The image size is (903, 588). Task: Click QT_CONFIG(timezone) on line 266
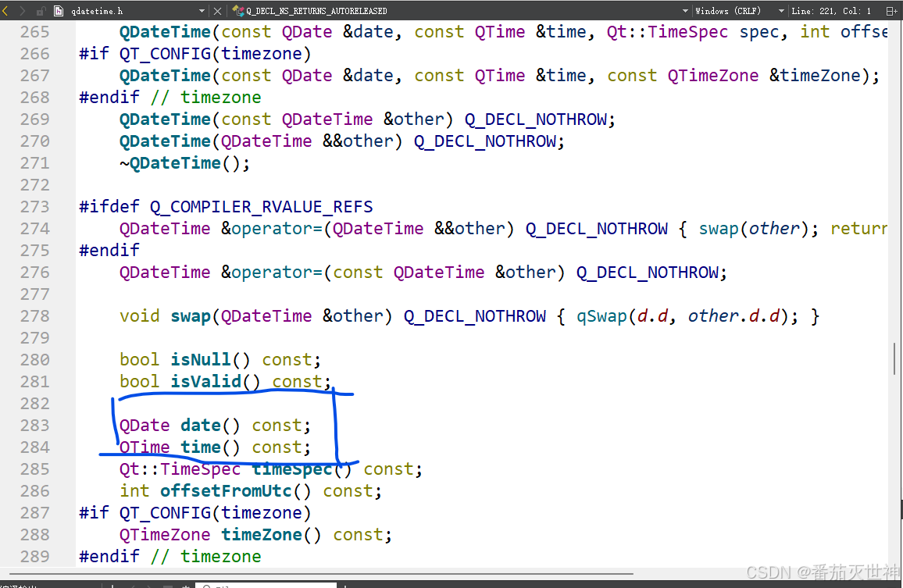click(x=216, y=54)
